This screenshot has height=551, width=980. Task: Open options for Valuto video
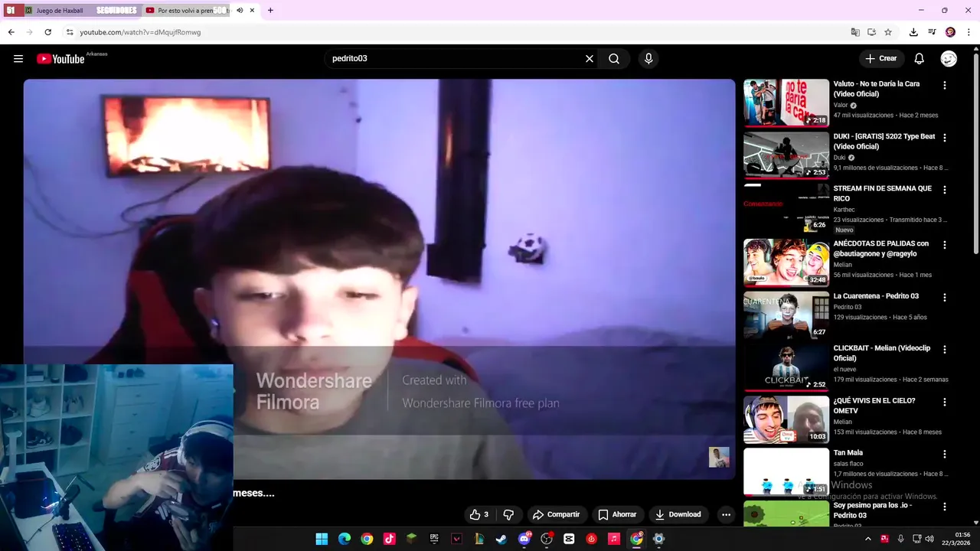coord(944,86)
